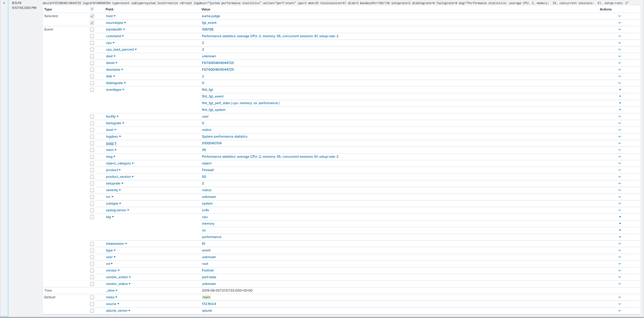Open actions arrow for devid row
The height and width of the screenshot is (318, 644).
tap(619, 63)
